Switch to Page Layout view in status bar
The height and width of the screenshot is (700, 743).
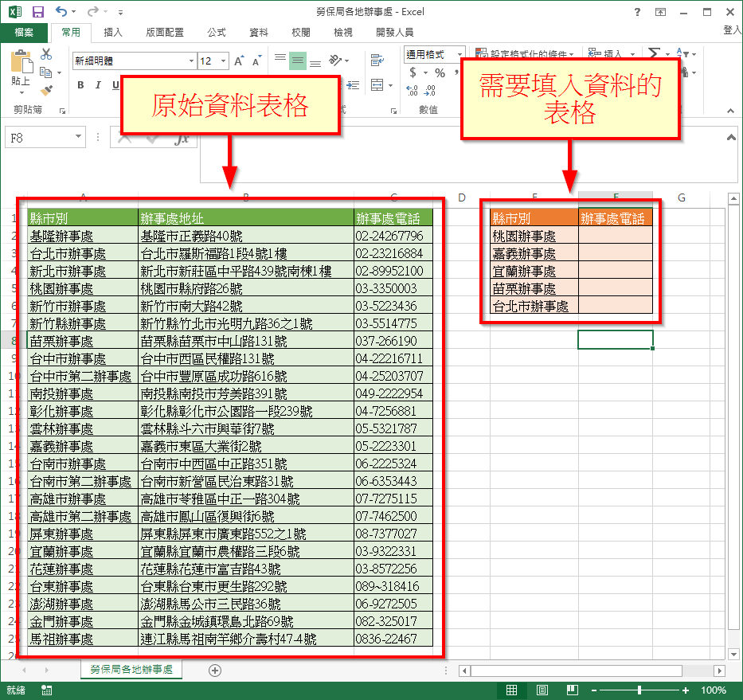[542, 690]
